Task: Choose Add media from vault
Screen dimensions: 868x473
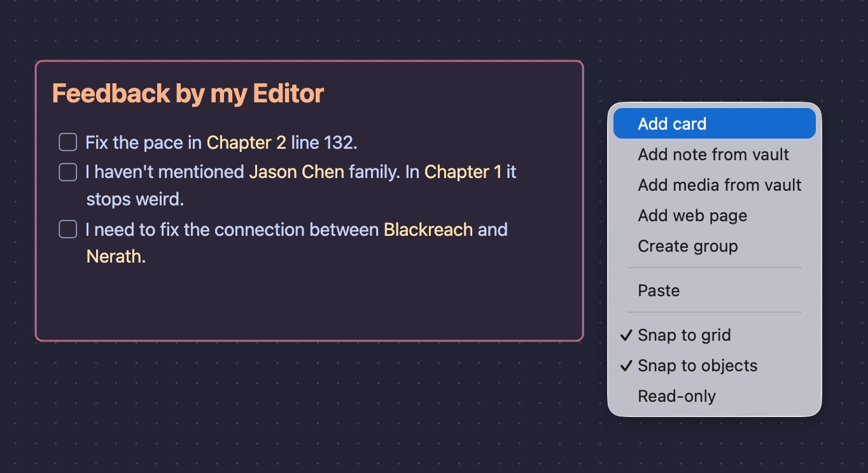Action: click(720, 185)
